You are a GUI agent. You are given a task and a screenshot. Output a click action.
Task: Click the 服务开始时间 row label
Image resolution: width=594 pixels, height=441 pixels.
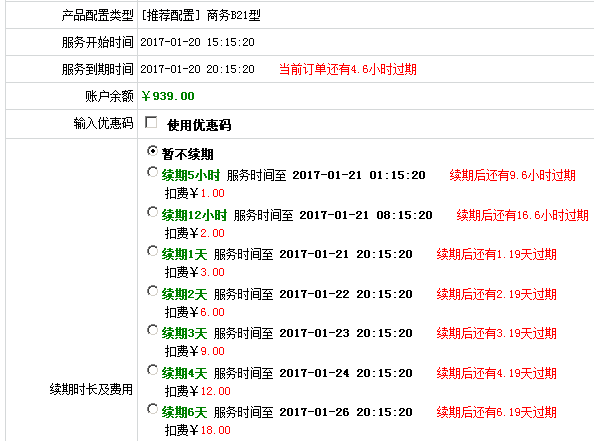(97, 42)
